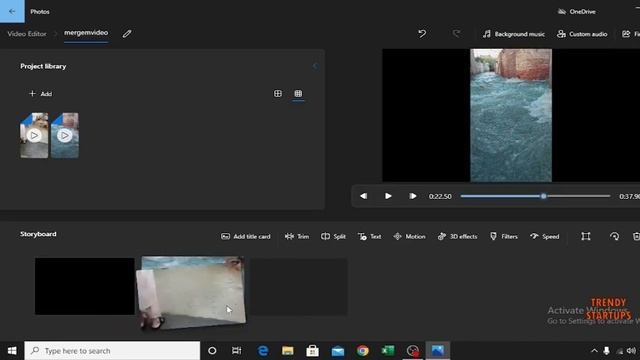Image resolution: width=640 pixels, height=360 pixels.
Task: Open the Video Editor breadcrumb
Action: tap(27, 34)
